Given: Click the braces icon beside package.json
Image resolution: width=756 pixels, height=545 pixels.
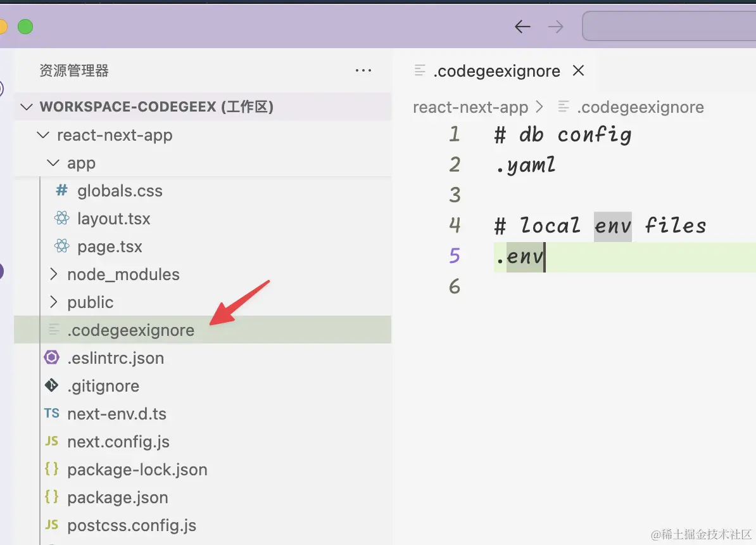Looking at the screenshot, I should 51,497.
